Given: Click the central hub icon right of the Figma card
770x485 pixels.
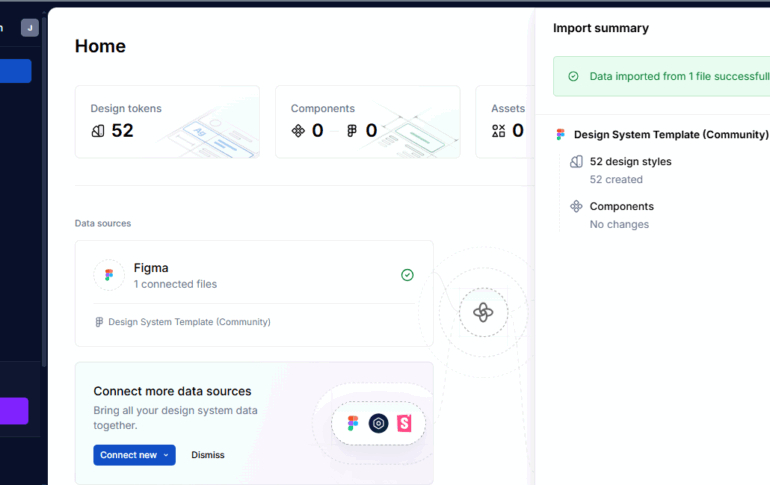Looking at the screenshot, I should [x=482, y=313].
